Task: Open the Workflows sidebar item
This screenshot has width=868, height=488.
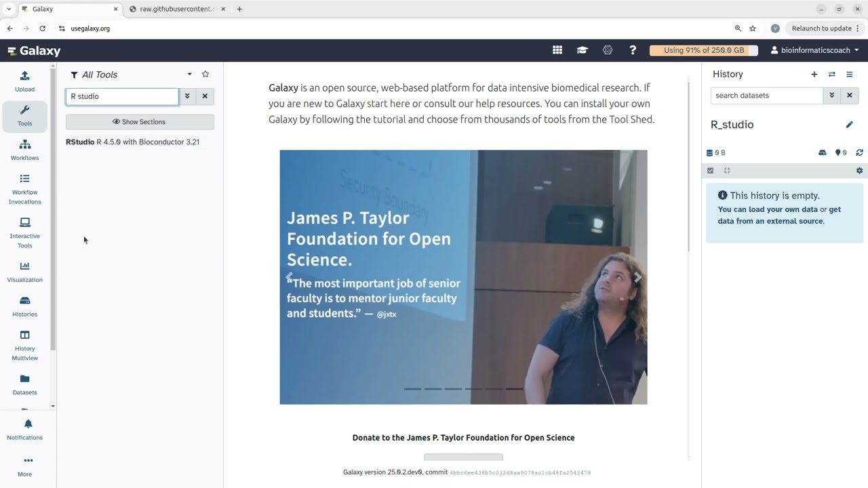Action: [x=25, y=150]
